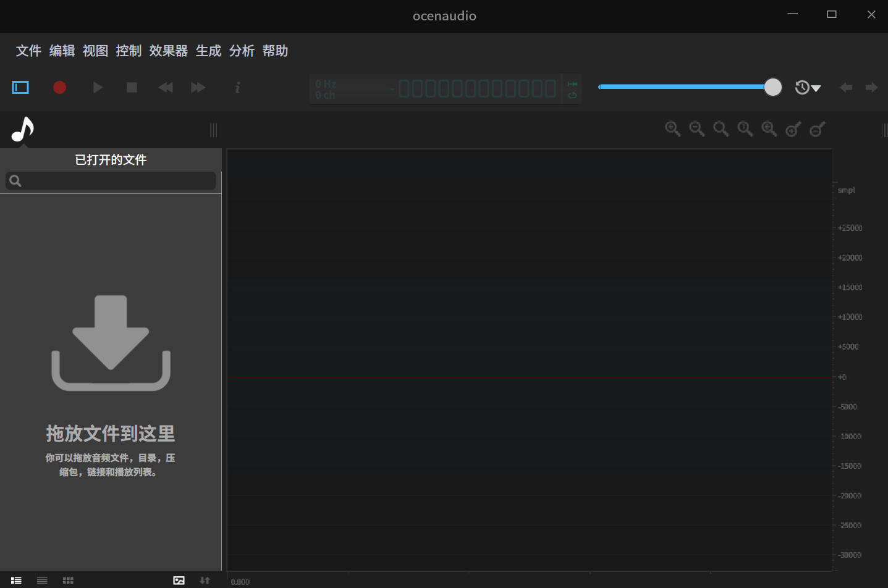Switch to grid view icon
This screenshot has width=888, height=588.
pos(68,581)
